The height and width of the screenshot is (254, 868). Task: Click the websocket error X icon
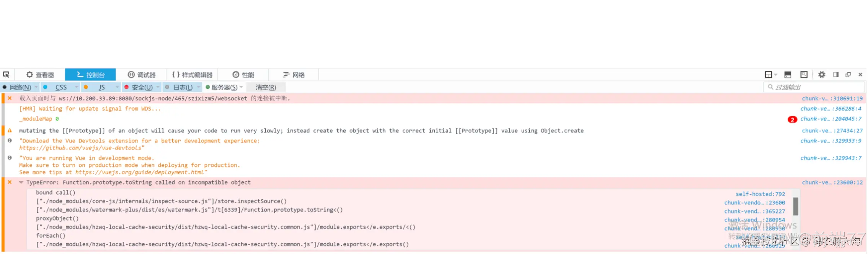[x=10, y=98]
